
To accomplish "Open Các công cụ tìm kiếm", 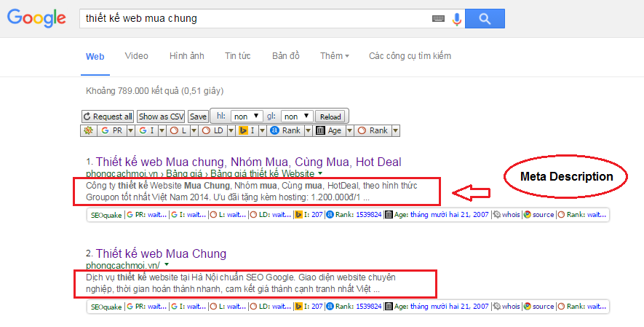I will click(410, 56).
